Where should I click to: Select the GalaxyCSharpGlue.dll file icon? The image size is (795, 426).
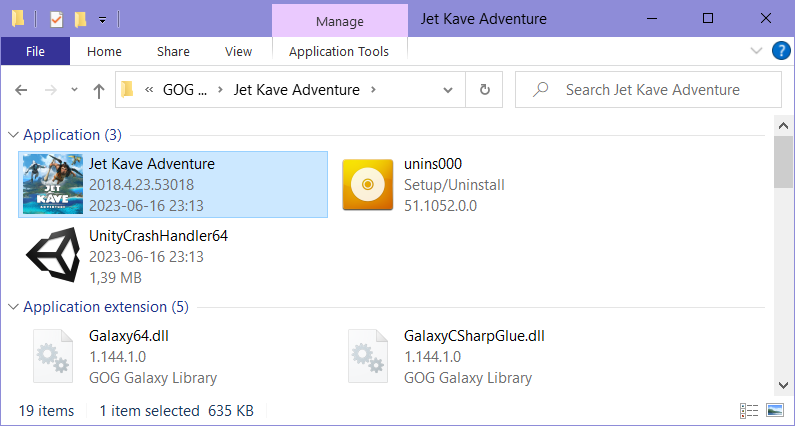(368, 356)
